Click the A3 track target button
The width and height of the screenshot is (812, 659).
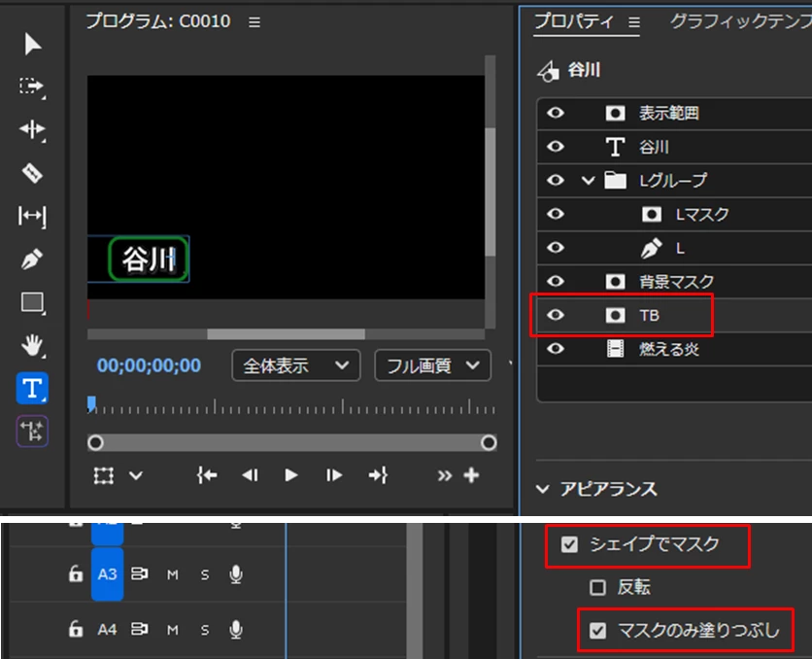[107, 574]
